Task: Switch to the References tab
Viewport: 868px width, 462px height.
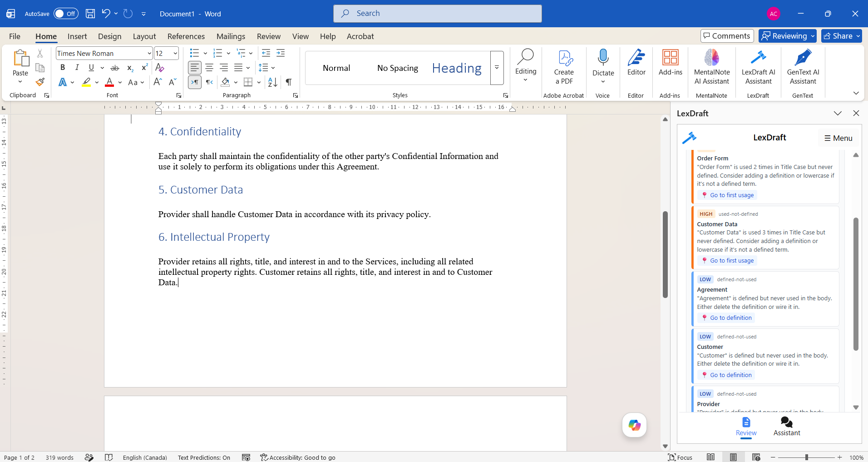Action: coord(186,36)
